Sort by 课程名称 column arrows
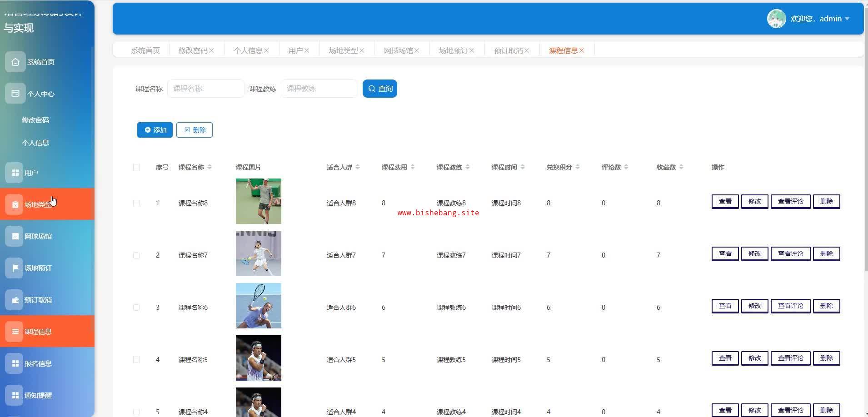The height and width of the screenshot is (417, 868). coord(210,167)
